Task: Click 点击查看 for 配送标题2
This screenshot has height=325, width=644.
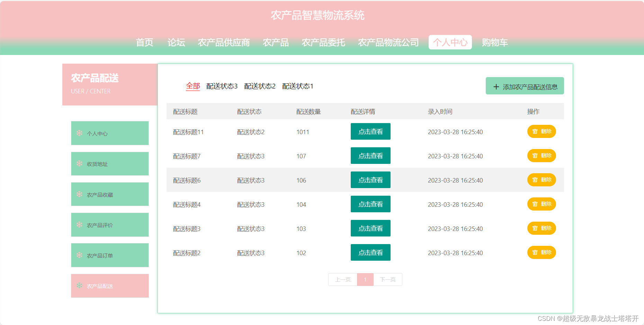Action: pyautogui.click(x=370, y=252)
